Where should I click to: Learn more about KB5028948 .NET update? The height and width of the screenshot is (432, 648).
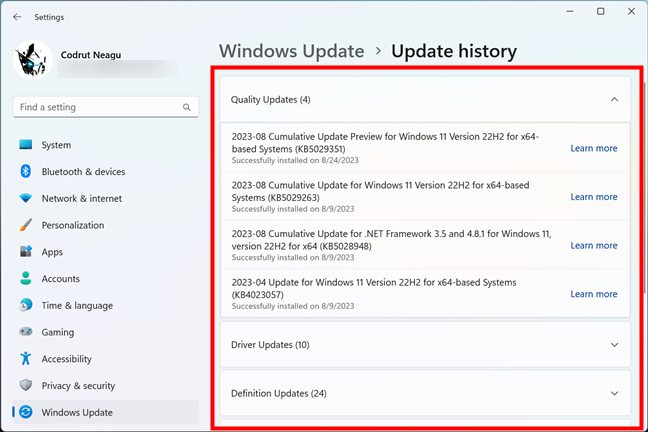coord(594,245)
